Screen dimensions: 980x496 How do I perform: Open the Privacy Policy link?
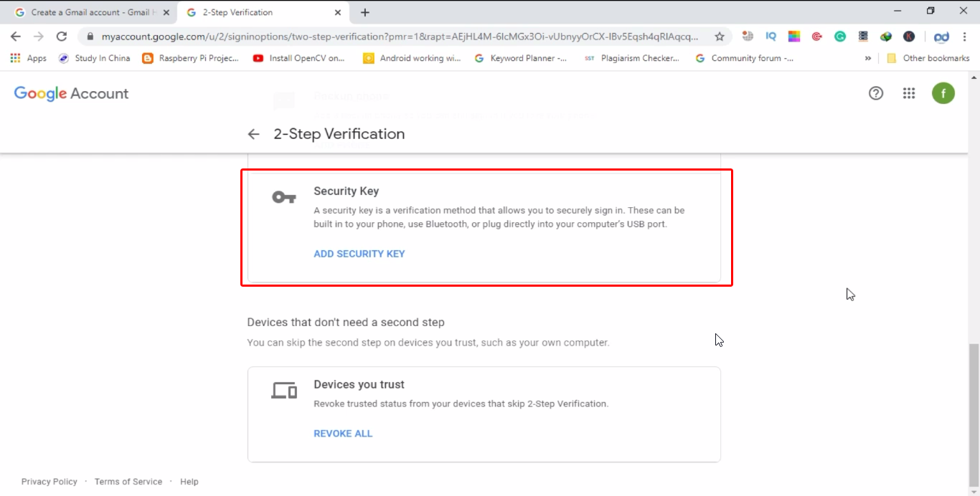click(x=50, y=482)
